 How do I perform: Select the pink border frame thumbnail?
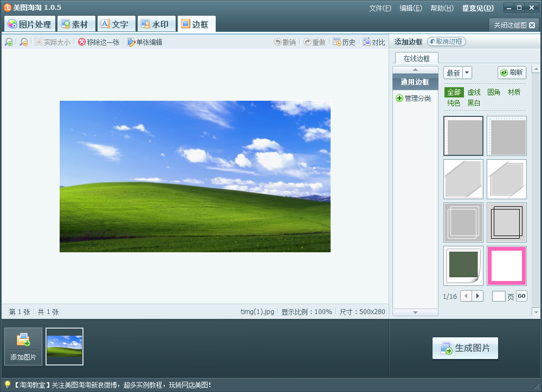507,266
